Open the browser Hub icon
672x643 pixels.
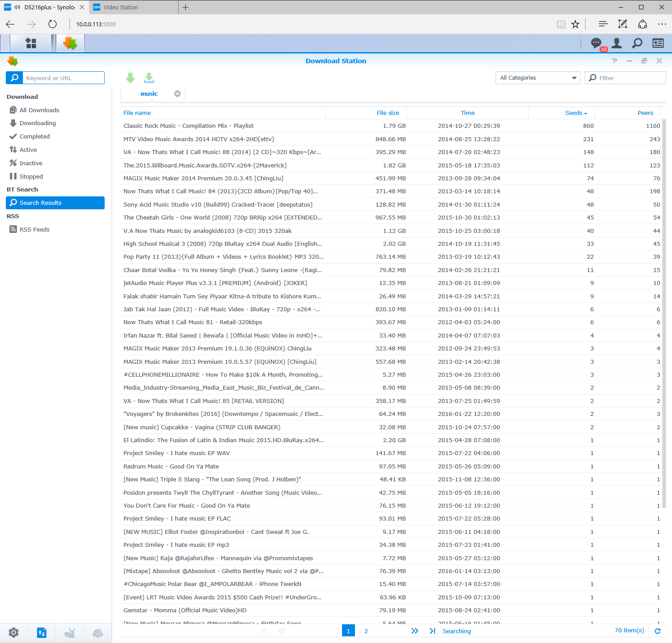click(603, 24)
